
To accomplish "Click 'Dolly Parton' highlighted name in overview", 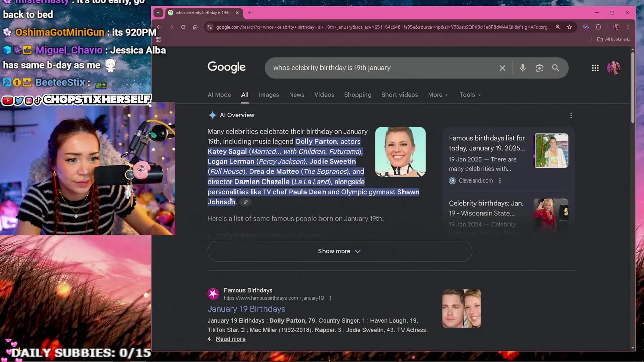I will (x=316, y=142).
